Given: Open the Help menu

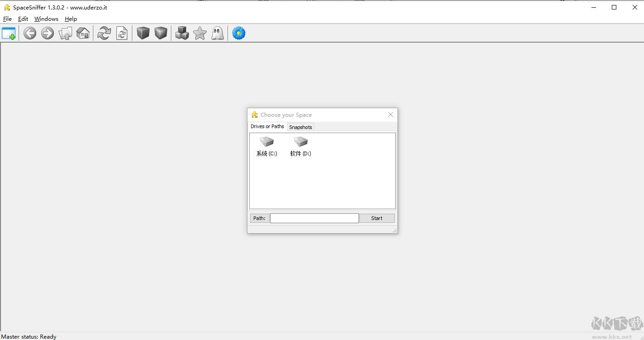Looking at the screenshot, I should pos(71,19).
